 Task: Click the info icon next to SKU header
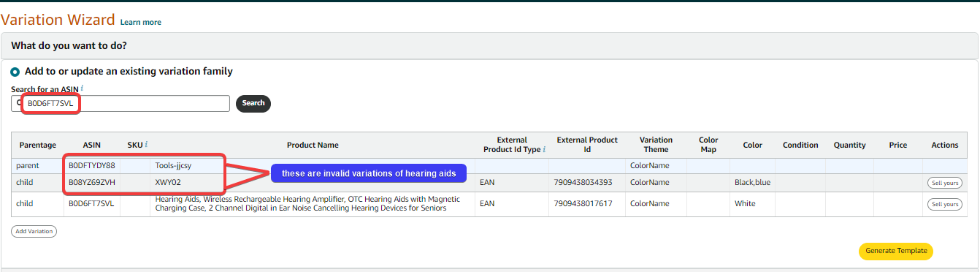146,145
